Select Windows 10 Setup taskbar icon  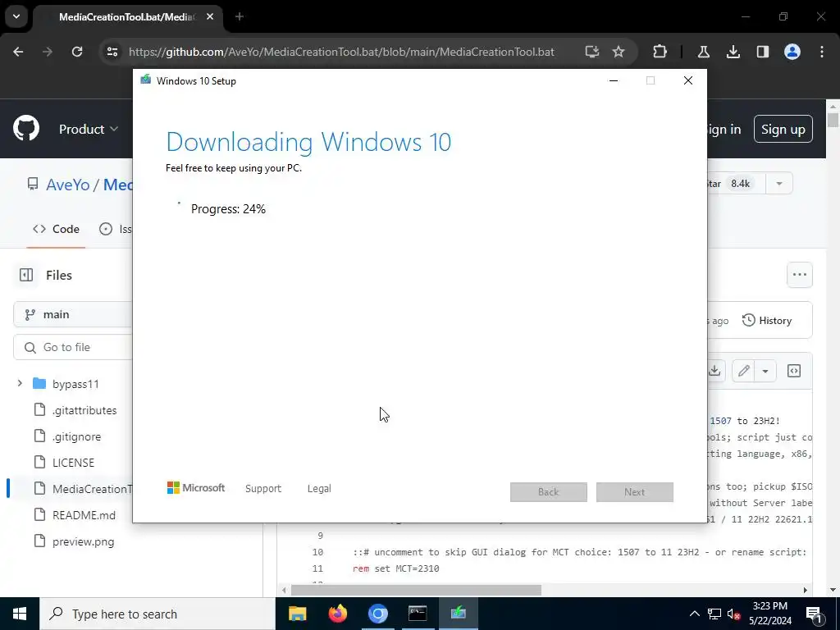pyautogui.click(x=458, y=614)
